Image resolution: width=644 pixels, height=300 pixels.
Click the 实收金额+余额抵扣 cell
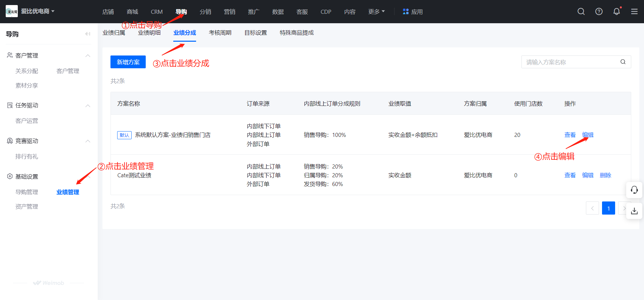[413, 135]
